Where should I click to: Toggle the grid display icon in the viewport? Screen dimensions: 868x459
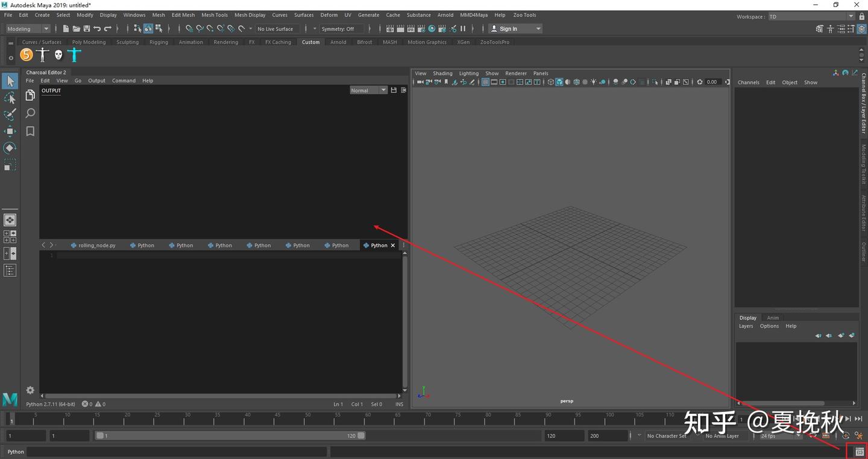(485, 81)
